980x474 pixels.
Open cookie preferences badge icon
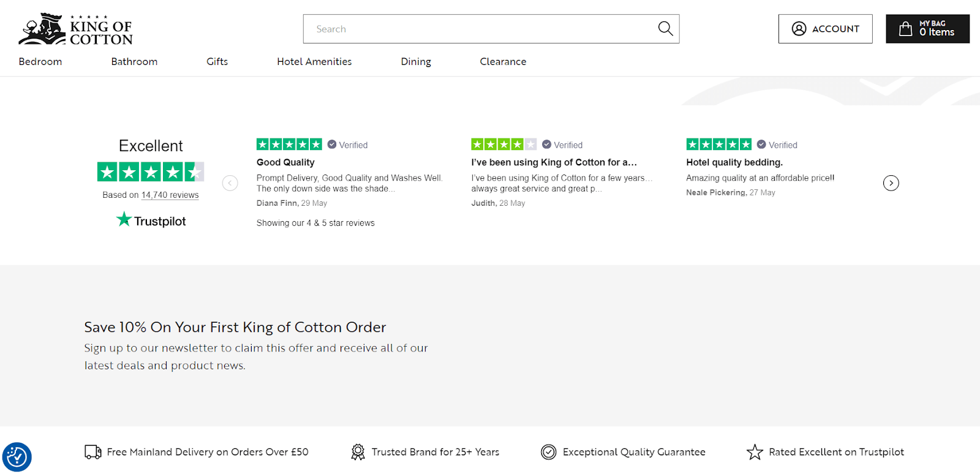pyautogui.click(x=17, y=457)
